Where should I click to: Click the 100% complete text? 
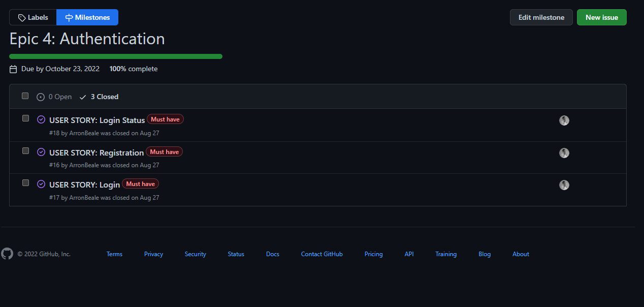[x=134, y=69]
